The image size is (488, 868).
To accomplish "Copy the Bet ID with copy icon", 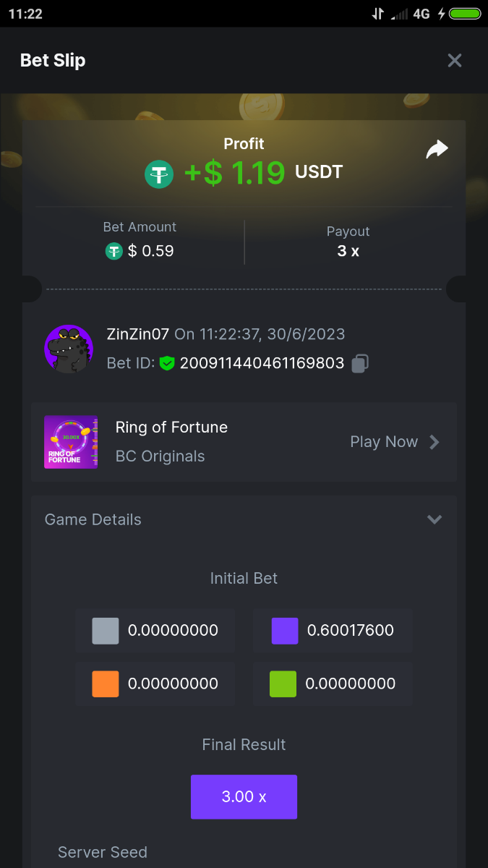I will (x=360, y=364).
